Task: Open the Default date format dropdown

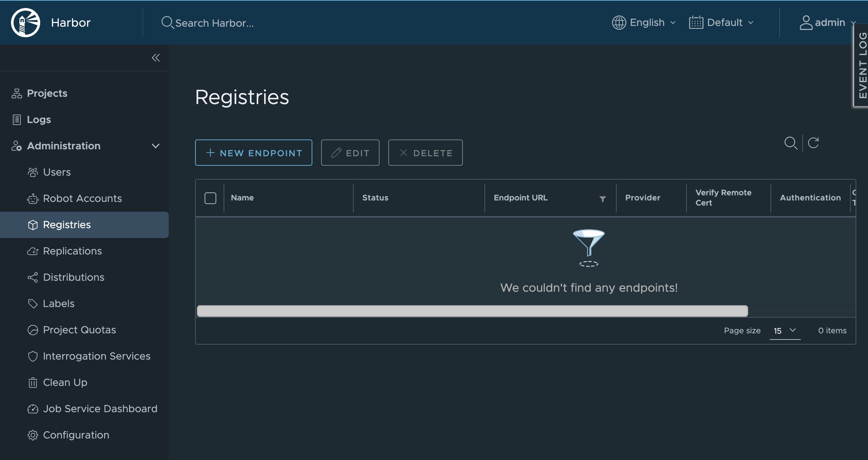Action: [722, 23]
